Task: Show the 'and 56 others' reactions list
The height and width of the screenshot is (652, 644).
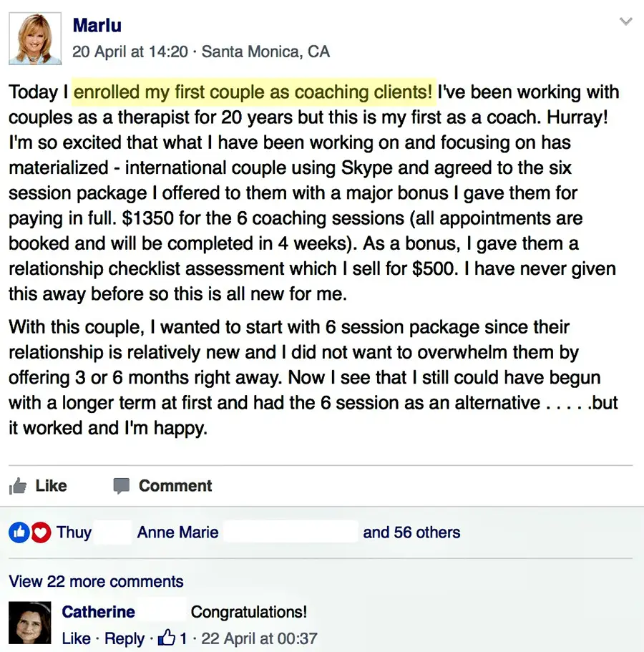Action: [411, 532]
